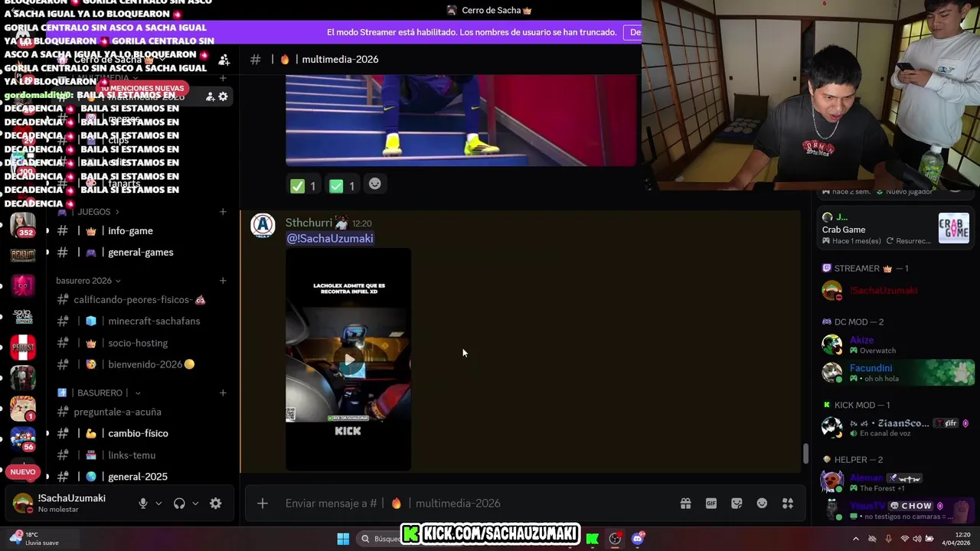Click the Windows Start button
Viewport: 980px width, 551px height.
[x=343, y=539]
